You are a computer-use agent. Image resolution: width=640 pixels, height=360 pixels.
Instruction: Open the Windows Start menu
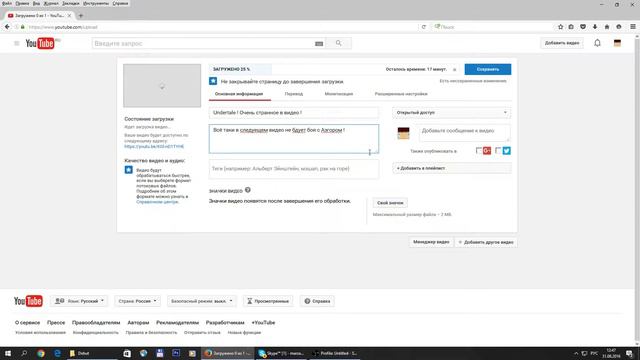tap(7, 353)
